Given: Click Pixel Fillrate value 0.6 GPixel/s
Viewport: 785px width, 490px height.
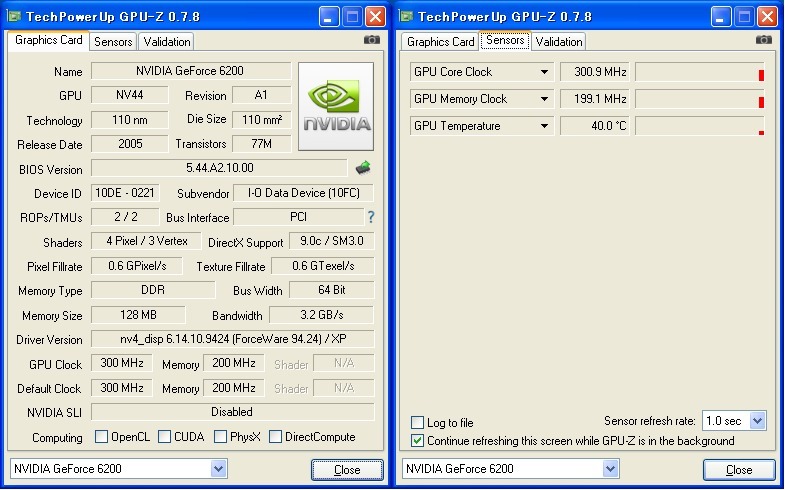Looking at the screenshot, I should click(137, 266).
